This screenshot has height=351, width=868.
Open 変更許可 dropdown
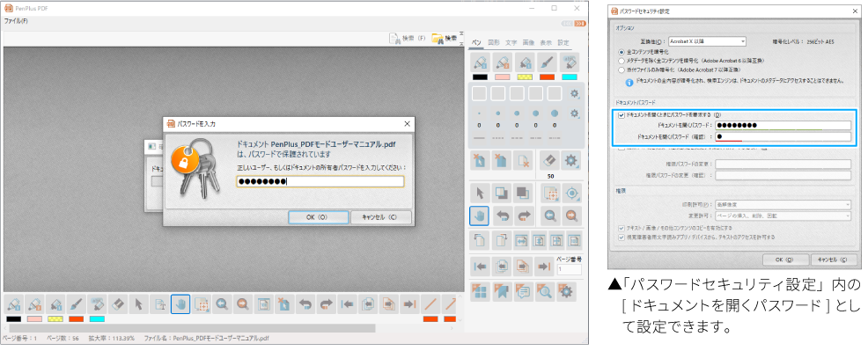click(783, 216)
